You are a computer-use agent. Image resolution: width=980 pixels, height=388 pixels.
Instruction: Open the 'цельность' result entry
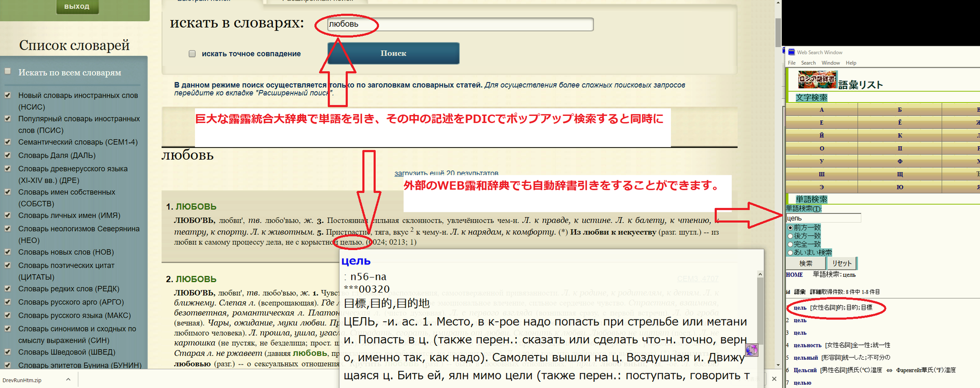pyautogui.click(x=807, y=345)
